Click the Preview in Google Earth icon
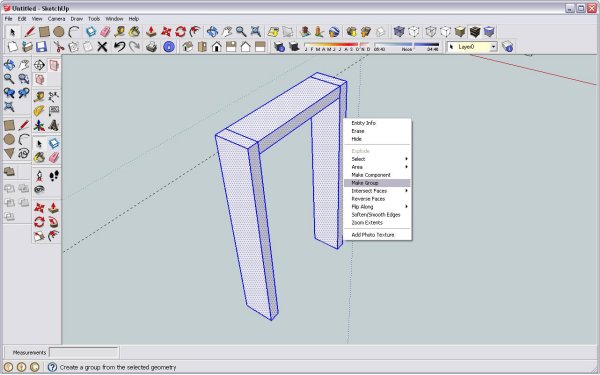The width and height of the screenshot is (600, 375). tap(334, 31)
